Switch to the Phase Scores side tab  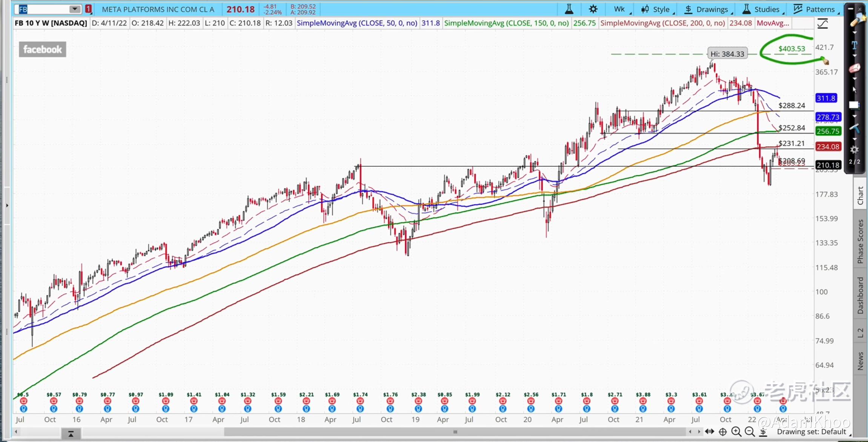point(860,242)
